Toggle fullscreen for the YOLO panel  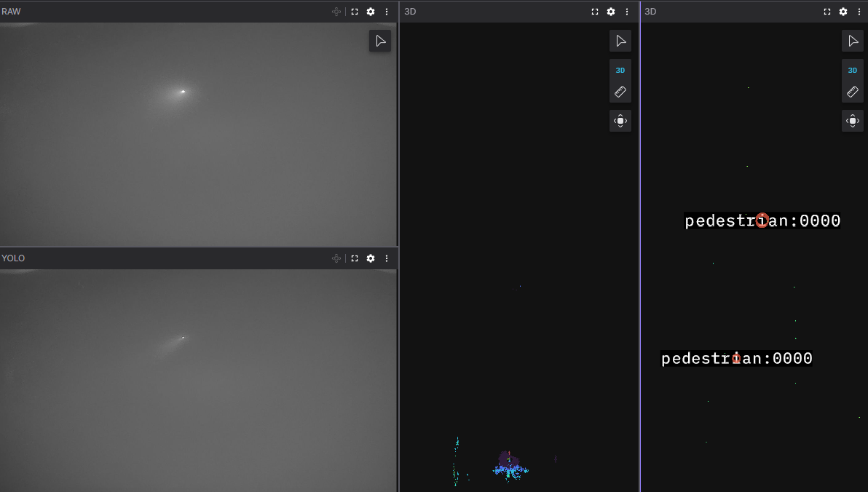(x=355, y=258)
